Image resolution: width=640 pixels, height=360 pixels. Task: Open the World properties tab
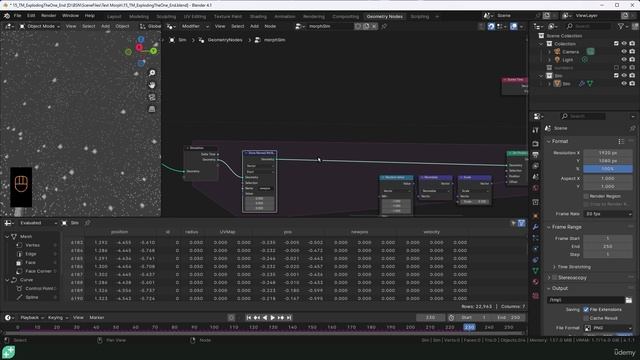(x=536, y=188)
